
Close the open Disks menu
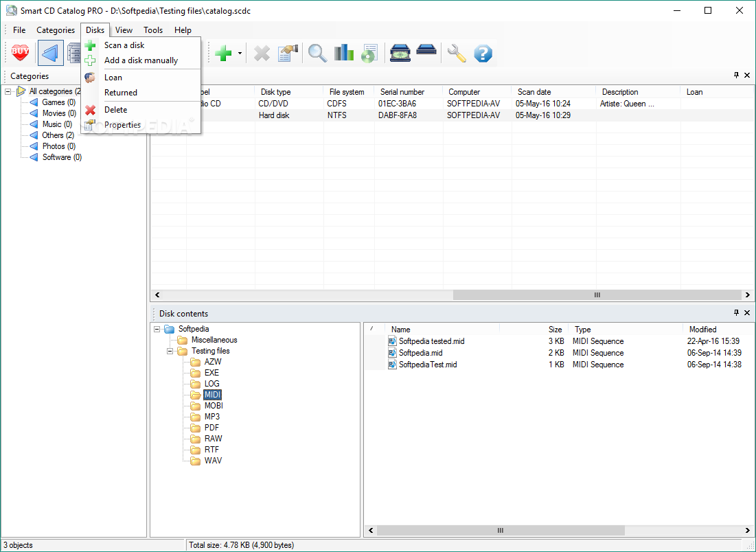pyautogui.click(x=95, y=30)
